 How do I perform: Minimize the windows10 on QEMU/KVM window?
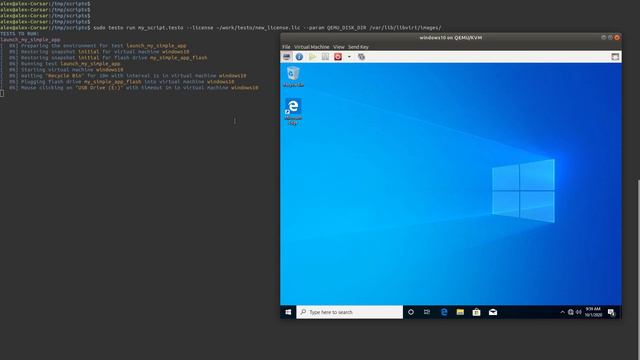coord(603,37)
